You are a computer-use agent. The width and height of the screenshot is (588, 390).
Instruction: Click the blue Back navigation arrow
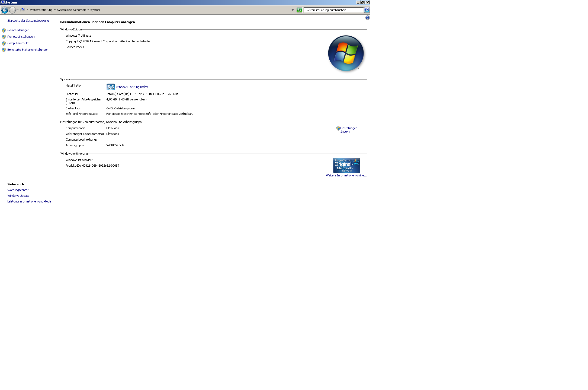[x=5, y=10]
